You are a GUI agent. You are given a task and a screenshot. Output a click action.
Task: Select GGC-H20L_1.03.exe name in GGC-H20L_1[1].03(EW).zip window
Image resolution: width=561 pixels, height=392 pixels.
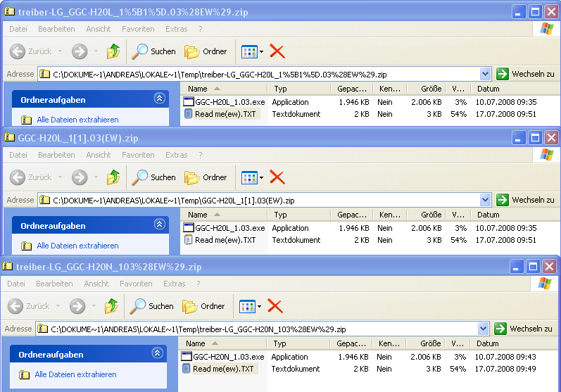tap(230, 228)
